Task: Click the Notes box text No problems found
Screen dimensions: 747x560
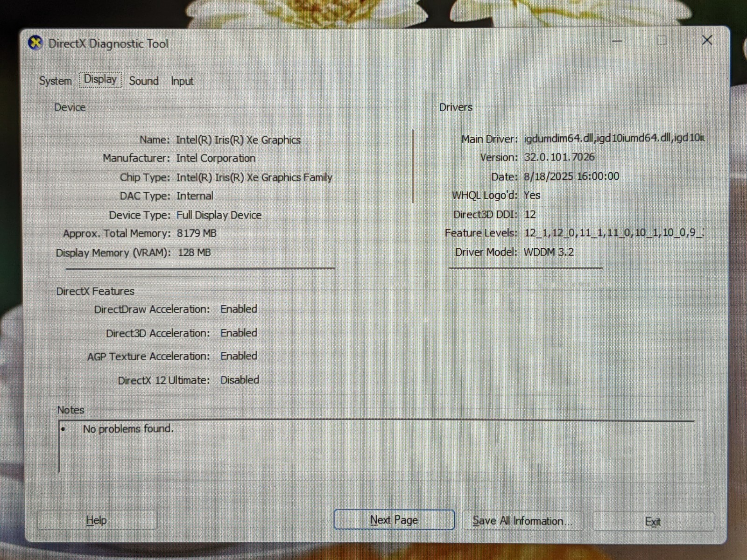Action: [x=128, y=428]
